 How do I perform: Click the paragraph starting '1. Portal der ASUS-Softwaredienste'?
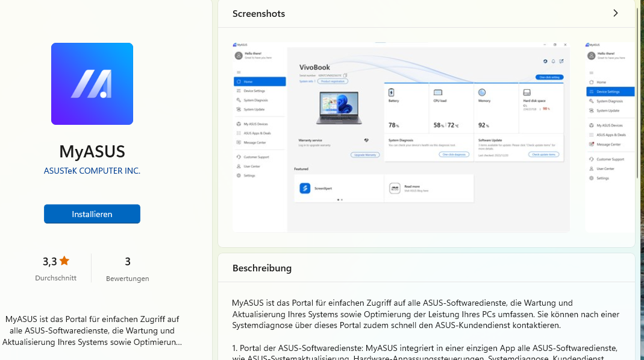pyautogui.click(x=425, y=353)
